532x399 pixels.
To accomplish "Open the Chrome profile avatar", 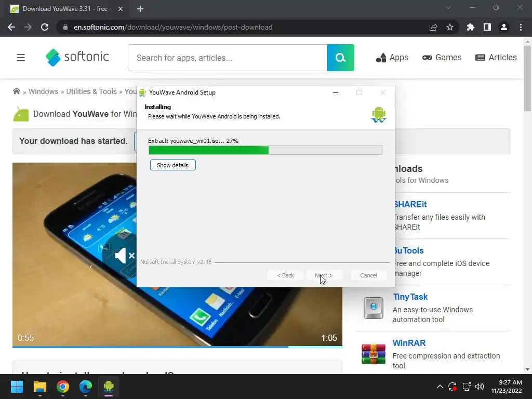I will click(504, 27).
